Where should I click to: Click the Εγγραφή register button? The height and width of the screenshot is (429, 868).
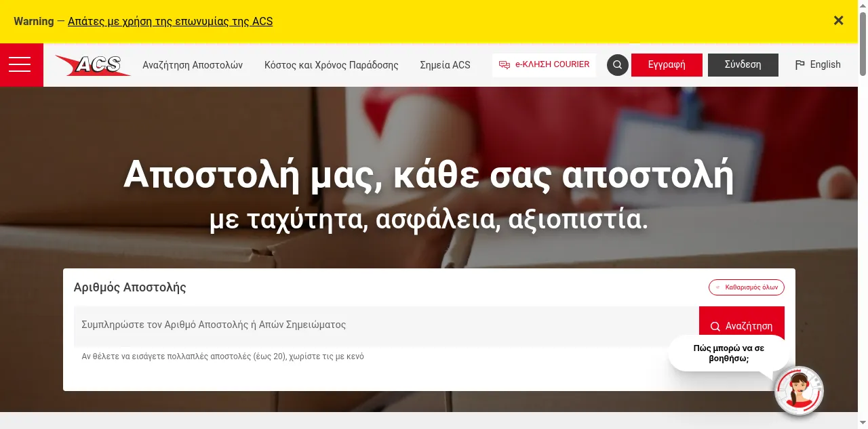click(667, 65)
